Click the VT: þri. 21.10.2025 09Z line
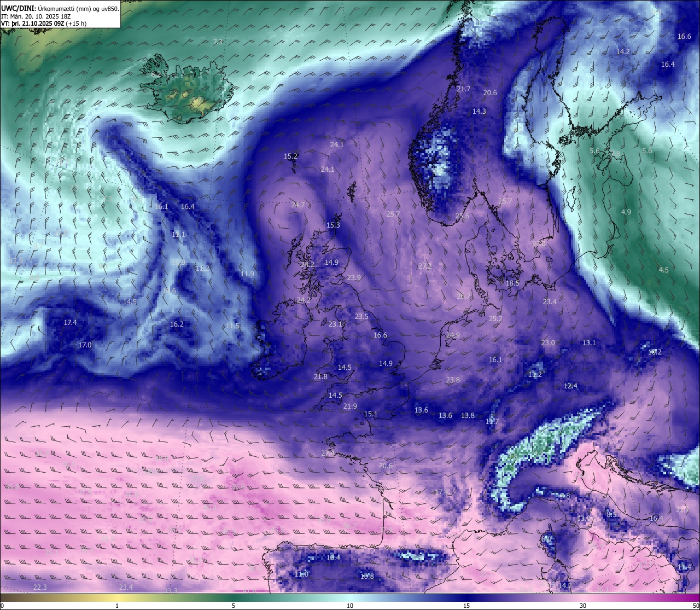Screen dimensions: 700x610 pyautogui.click(x=44, y=24)
